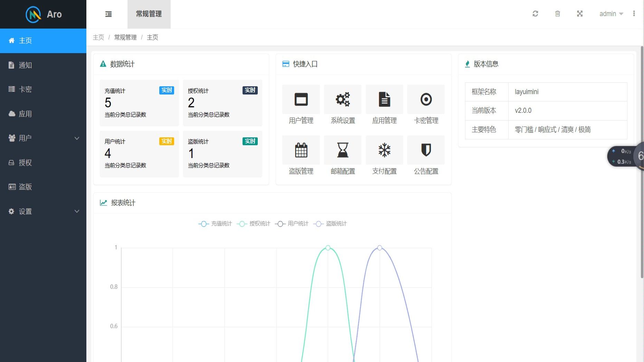Click the 数据统计 warning triangle icon
This screenshot has width=644, height=362.
pyautogui.click(x=103, y=64)
